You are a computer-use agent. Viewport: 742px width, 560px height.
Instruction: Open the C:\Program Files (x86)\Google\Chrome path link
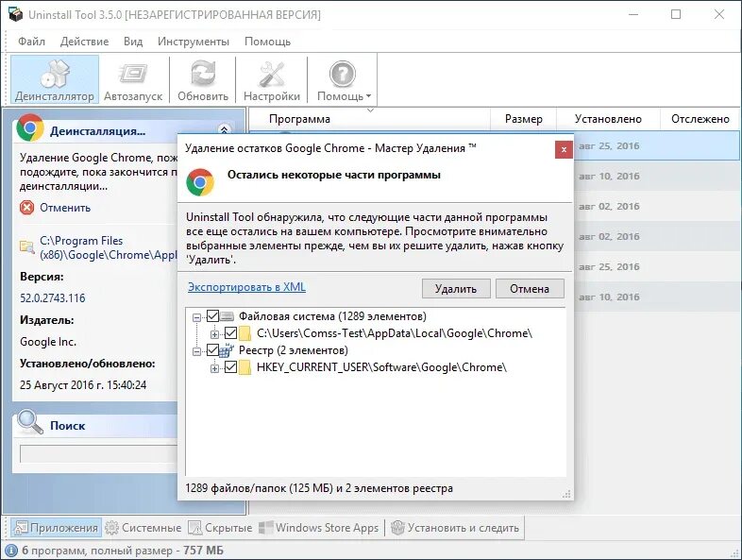click(x=108, y=247)
